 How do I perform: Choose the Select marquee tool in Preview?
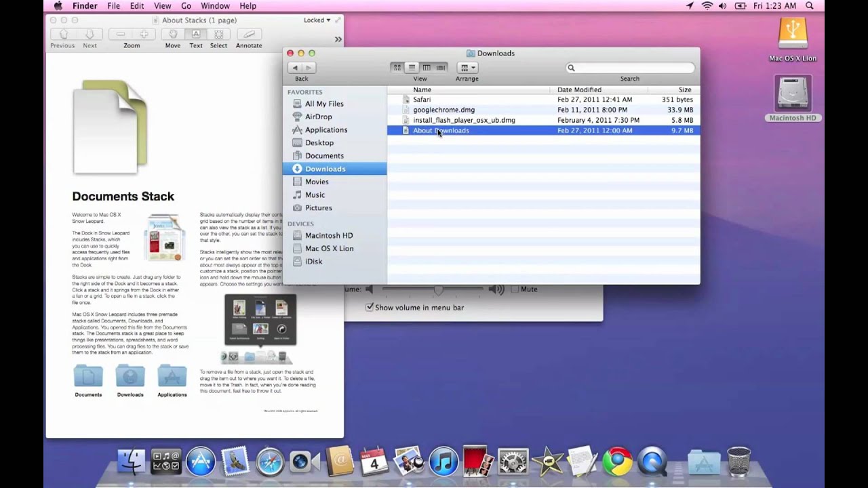218,34
